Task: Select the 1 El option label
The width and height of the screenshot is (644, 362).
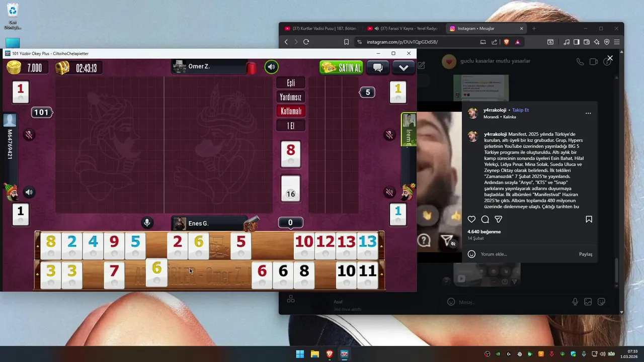Action: 291,126
